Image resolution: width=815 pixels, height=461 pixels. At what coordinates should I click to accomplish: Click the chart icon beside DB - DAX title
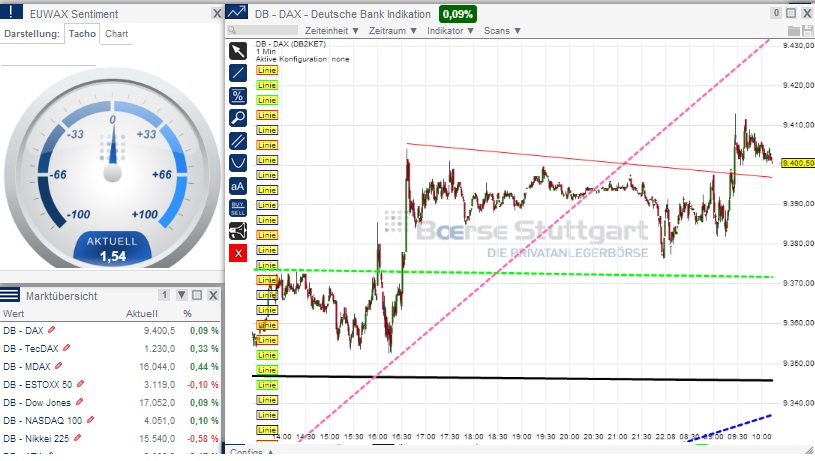(x=237, y=12)
